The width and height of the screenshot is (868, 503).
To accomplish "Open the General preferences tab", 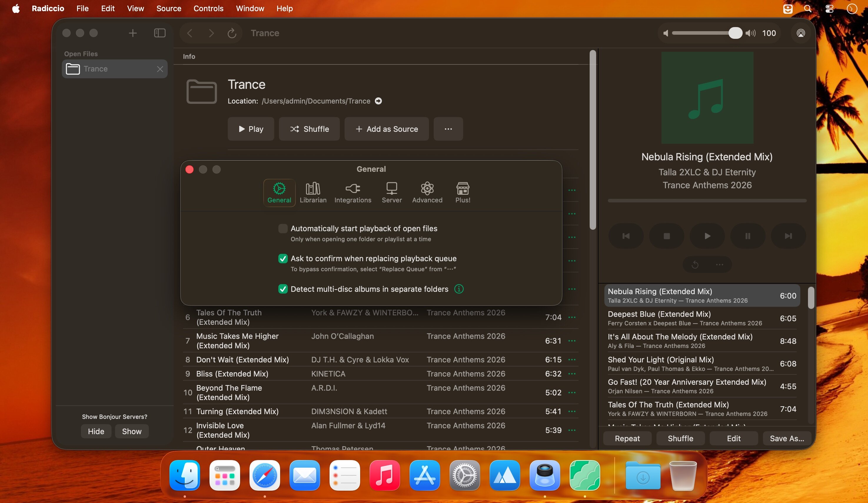I will [x=279, y=192].
